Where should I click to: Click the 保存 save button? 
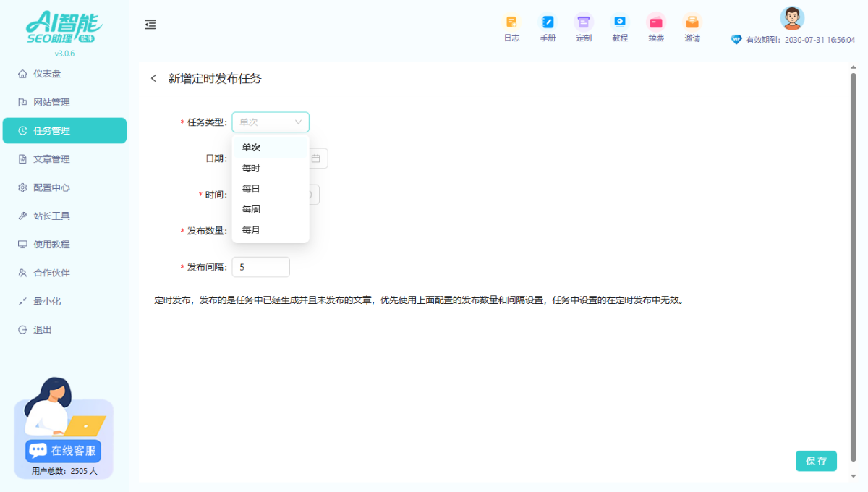click(x=816, y=461)
